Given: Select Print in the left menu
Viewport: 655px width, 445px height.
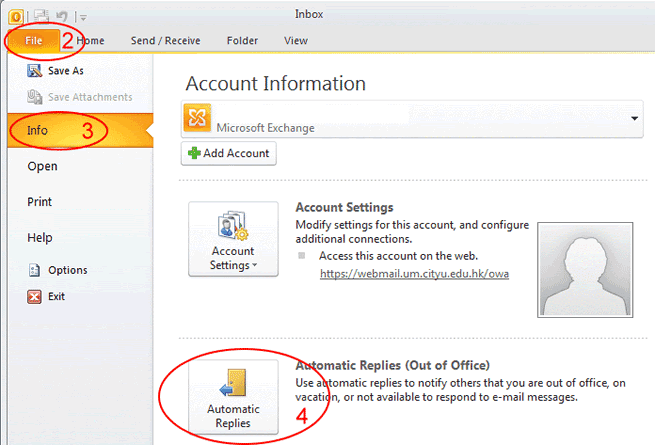Looking at the screenshot, I should point(40,202).
